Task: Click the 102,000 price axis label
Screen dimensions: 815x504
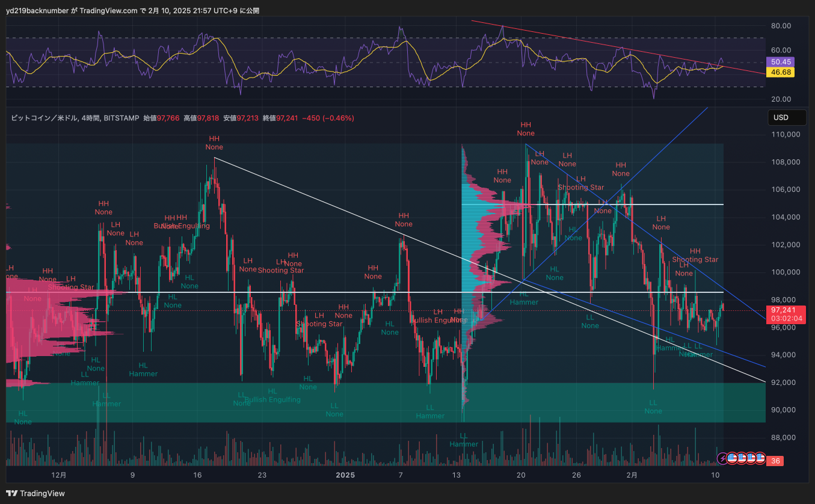Action: pyautogui.click(x=785, y=245)
